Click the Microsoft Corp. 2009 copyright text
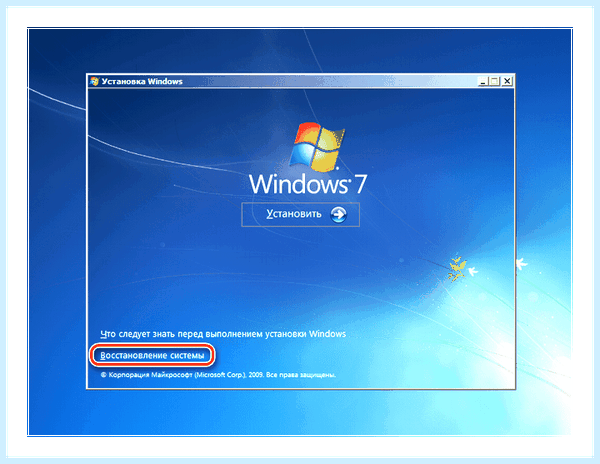Screen dimensions: 600x464 point(218,375)
